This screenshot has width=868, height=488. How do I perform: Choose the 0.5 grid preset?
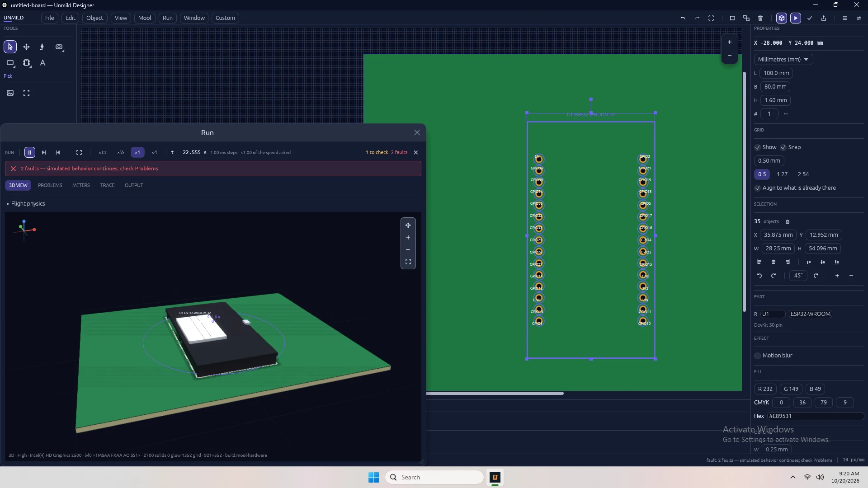tap(762, 174)
